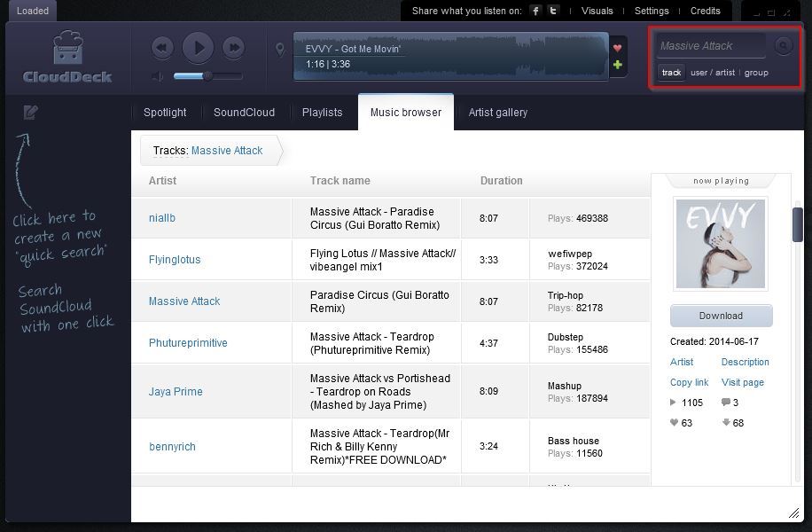Screen dimensions: 812x532
Task: Open the Credits menu
Action: (x=706, y=11)
